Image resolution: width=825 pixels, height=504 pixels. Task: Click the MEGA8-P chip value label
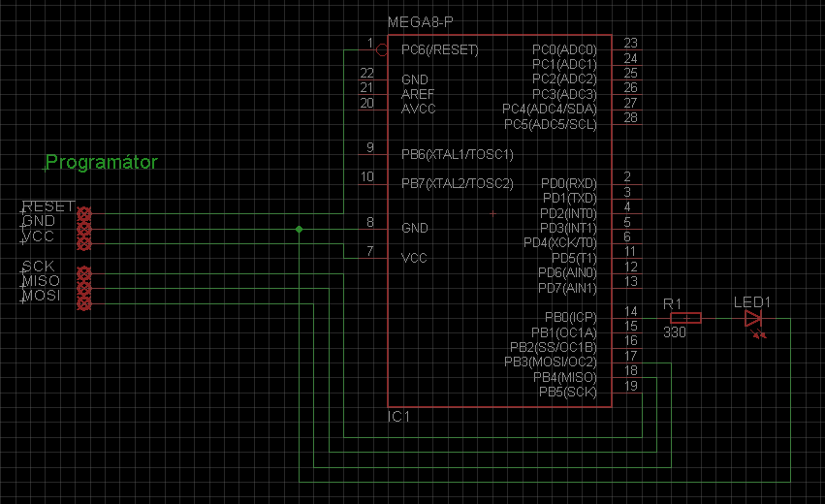(420, 22)
